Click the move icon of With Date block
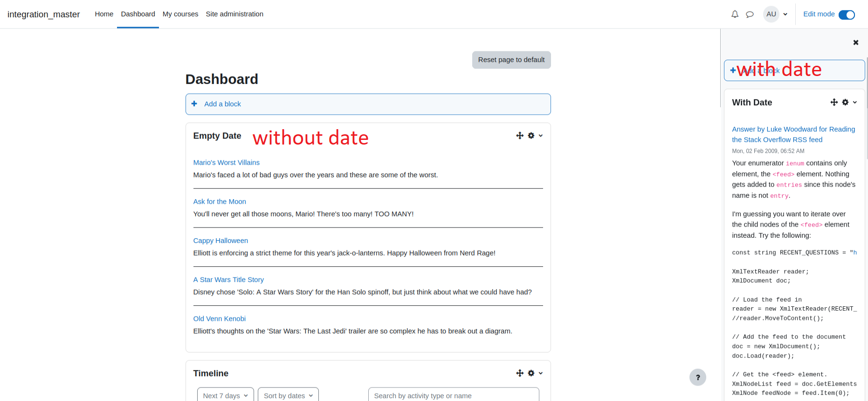 click(x=834, y=102)
